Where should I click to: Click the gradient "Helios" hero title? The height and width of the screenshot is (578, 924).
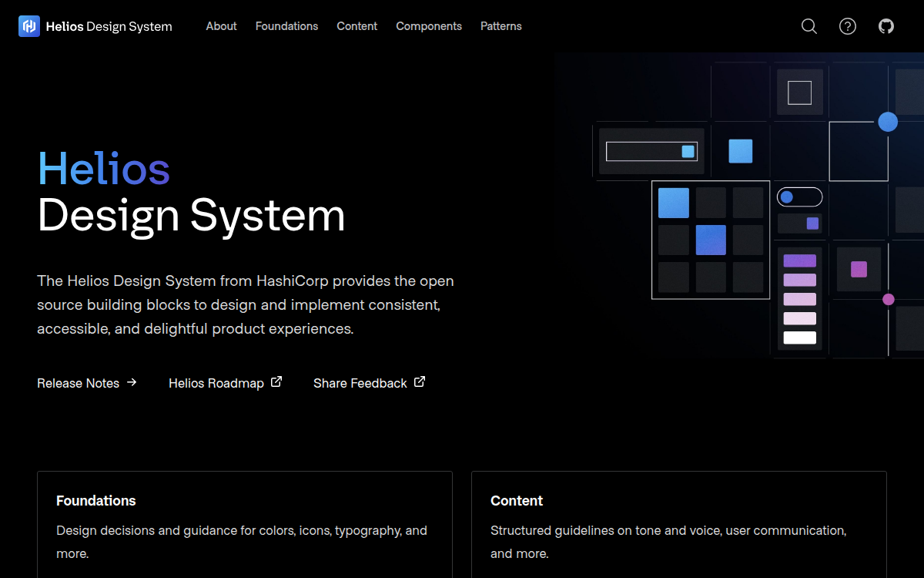pyautogui.click(x=103, y=168)
